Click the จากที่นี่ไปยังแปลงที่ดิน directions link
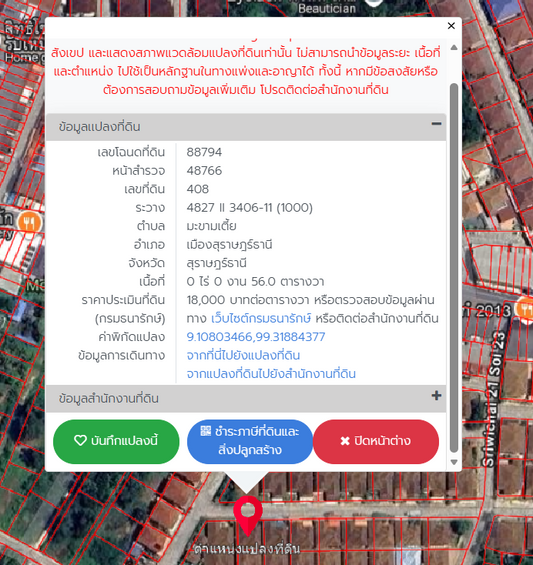533x565 pixels. coord(243,356)
